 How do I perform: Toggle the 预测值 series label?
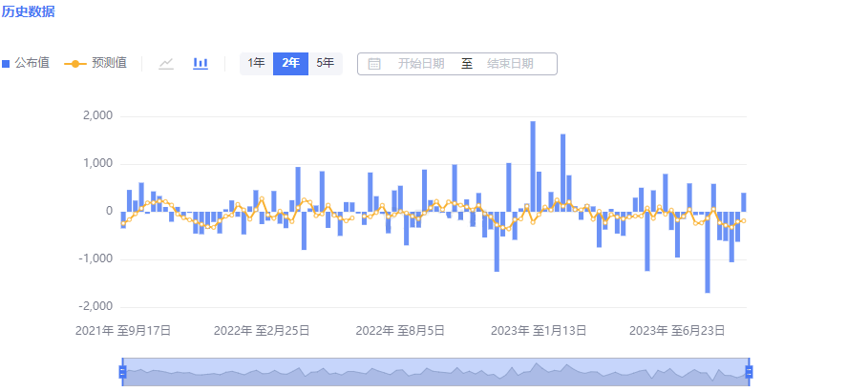[109, 64]
